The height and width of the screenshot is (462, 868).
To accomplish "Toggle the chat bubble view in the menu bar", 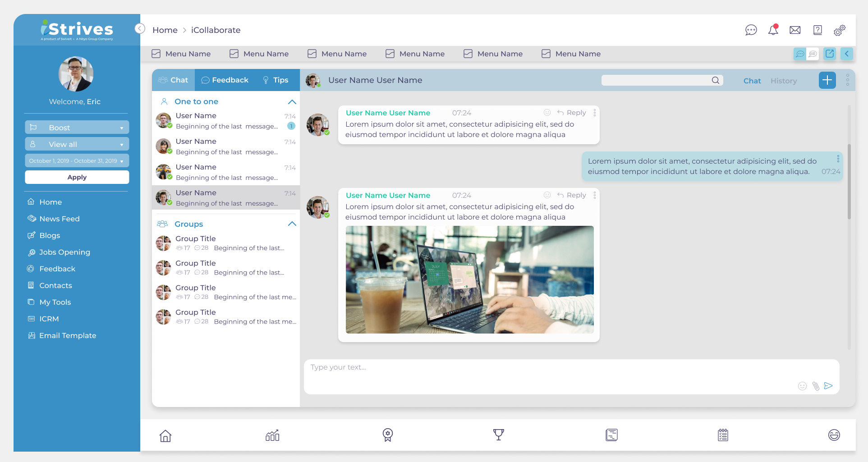I will (800, 54).
